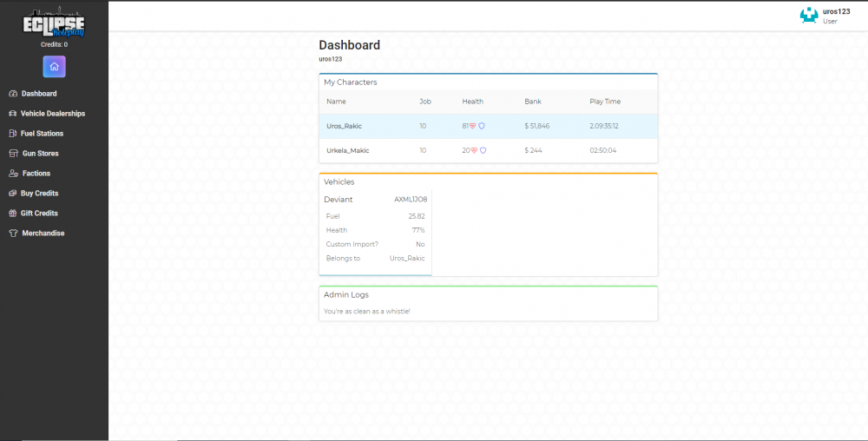868x441 pixels.
Task: Click the heart icon in Uros_Rakic row
Action: click(473, 126)
